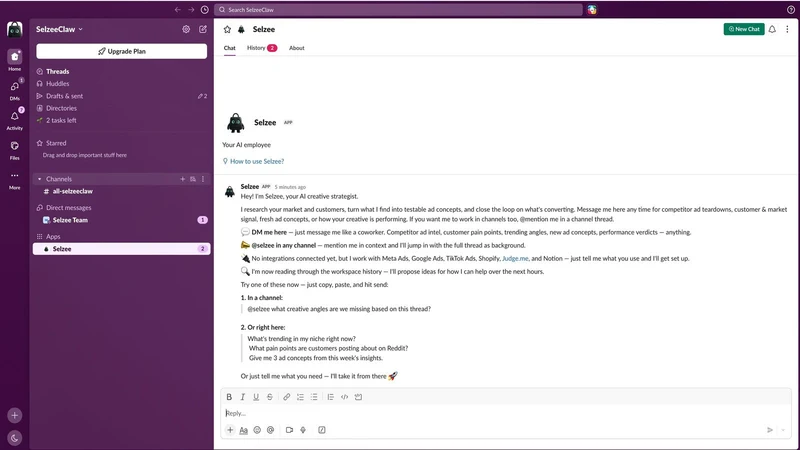Navigate back with the left arrow

point(178,10)
